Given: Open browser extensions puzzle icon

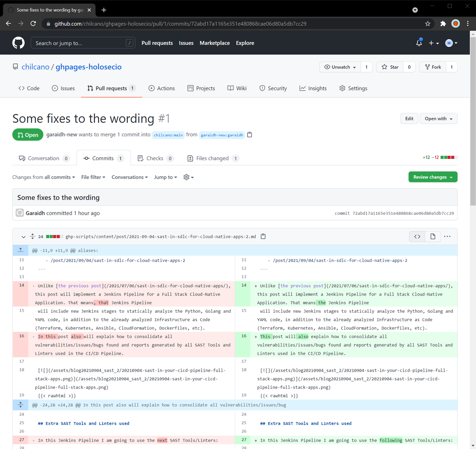Looking at the screenshot, I should 443,24.
